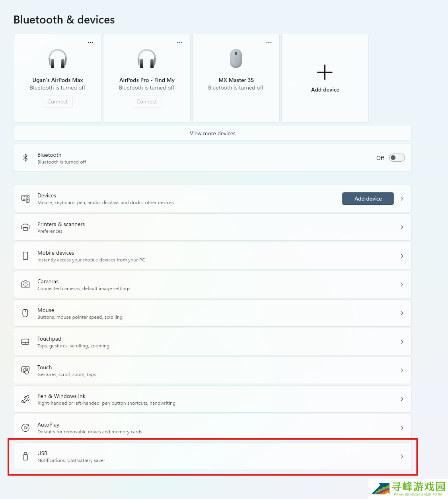Expand the Devices row chevron
Screen dimensions: 448x499
402,199
